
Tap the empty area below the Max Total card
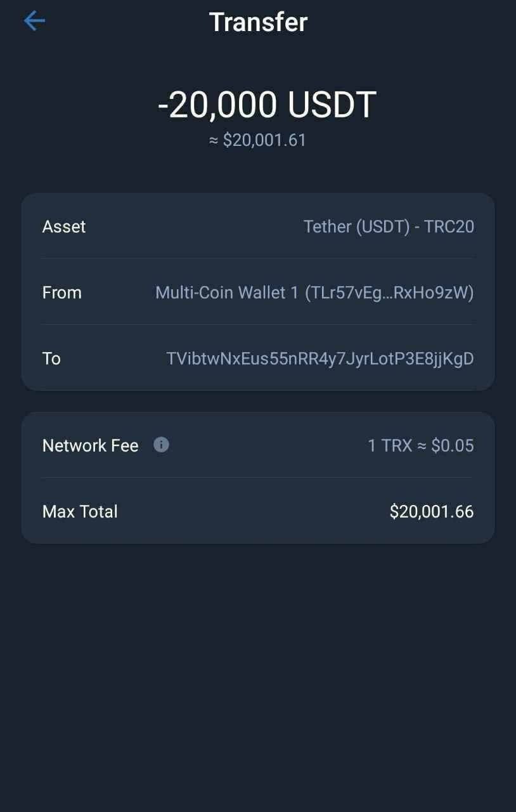pos(258,676)
